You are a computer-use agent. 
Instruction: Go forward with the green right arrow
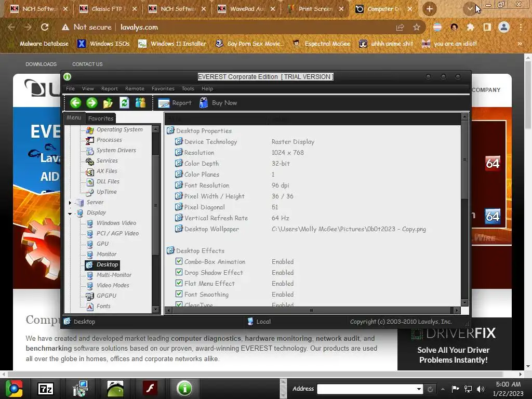[x=91, y=102]
